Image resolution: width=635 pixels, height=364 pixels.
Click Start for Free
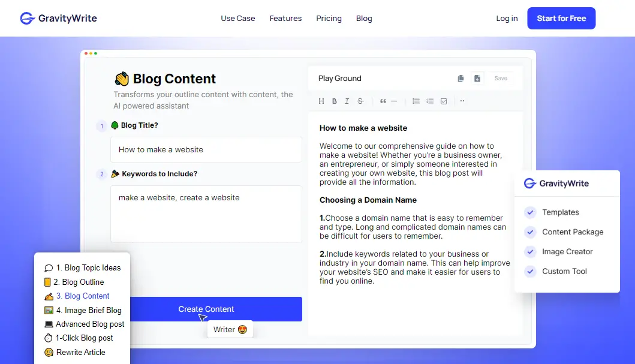point(561,18)
